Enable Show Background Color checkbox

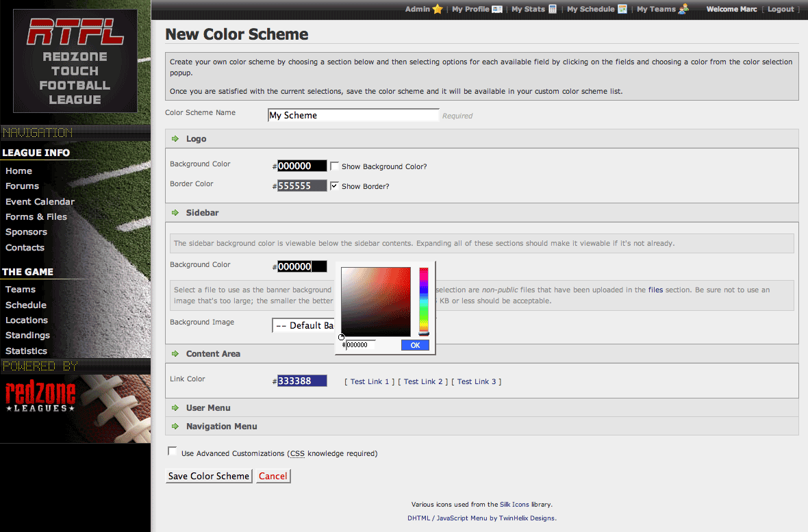[335, 166]
